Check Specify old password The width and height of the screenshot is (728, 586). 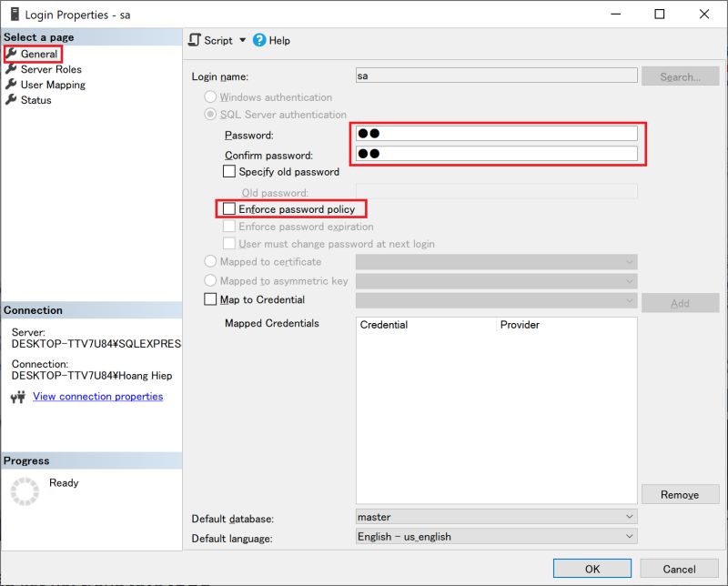[229, 171]
